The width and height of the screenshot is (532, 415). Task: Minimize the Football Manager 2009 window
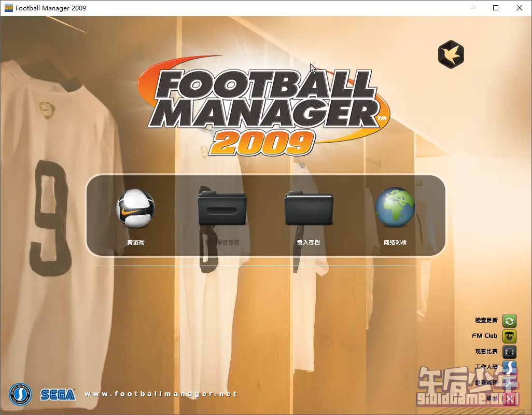tap(472, 8)
